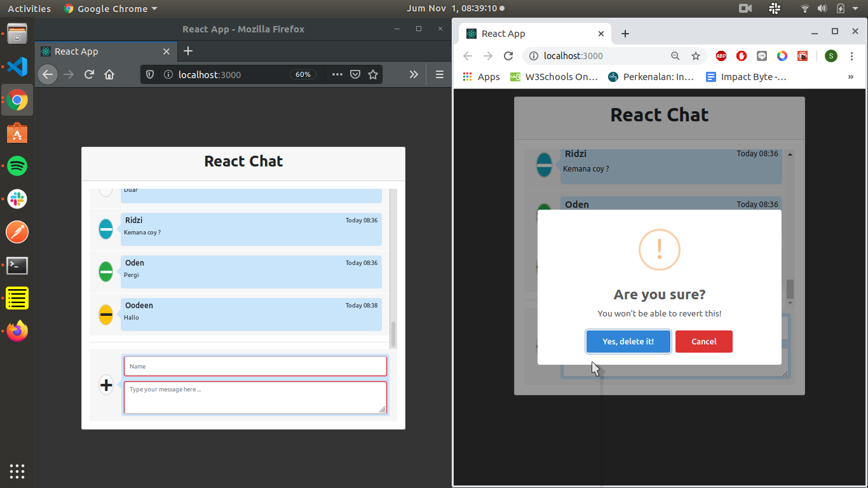Launch Visual Studio Code from the dock
The height and width of the screenshot is (488, 868).
[17, 66]
